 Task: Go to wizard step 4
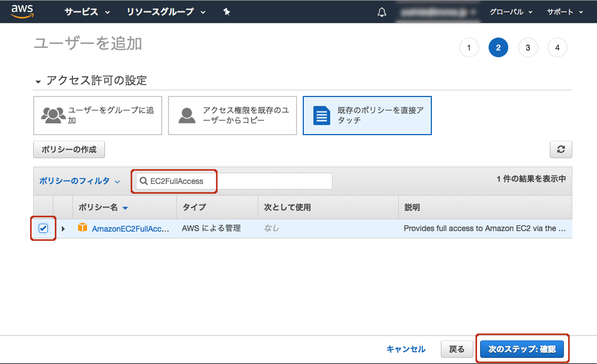pyautogui.click(x=557, y=48)
